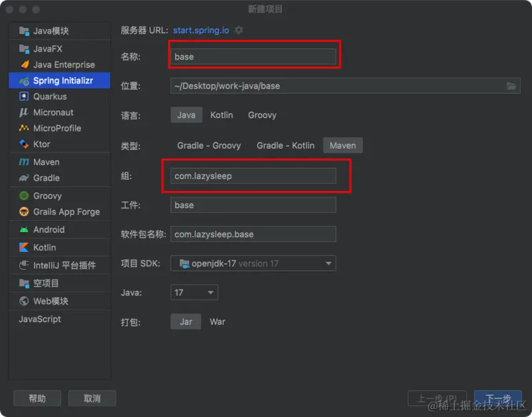Select the Kotlin K icon

click(24, 247)
